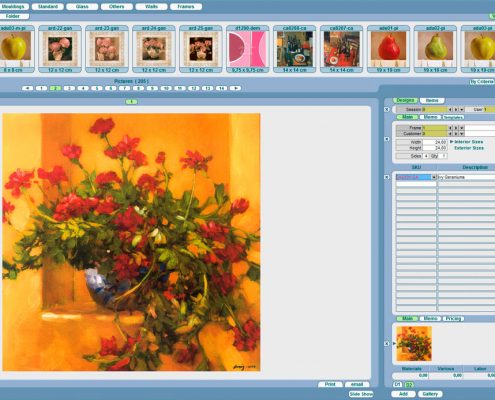Click the By Criteria button
495x400 pixels.
(x=482, y=82)
